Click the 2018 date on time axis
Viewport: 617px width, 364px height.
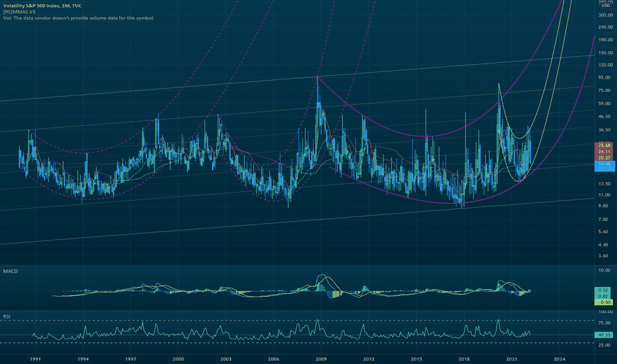click(x=464, y=359)
